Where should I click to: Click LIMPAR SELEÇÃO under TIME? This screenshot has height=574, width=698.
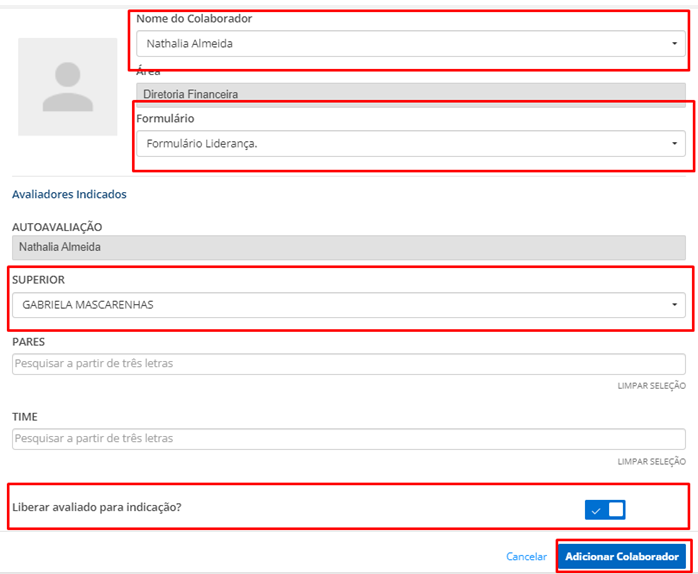651,461
